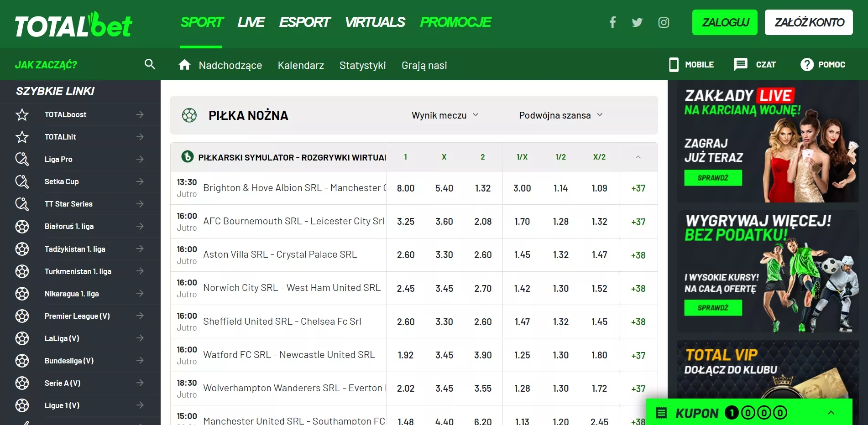Open the TOTALbet home logo
Viewport: 868px width, 425px height.
[x=73, y=25]
